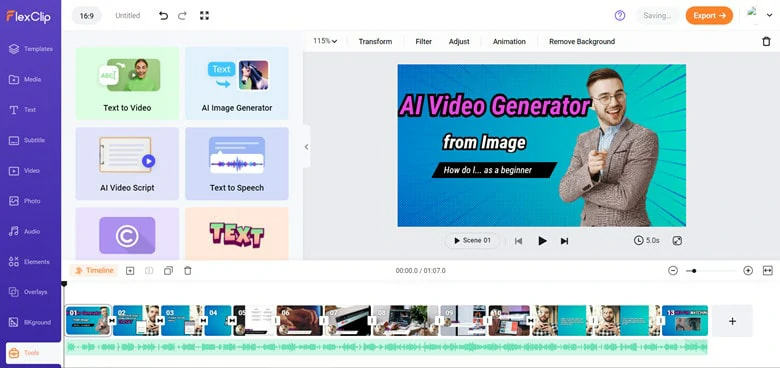Zoom in timeline with plus icon
Viewport: 780px width, 368px height.
coord(748,271)
